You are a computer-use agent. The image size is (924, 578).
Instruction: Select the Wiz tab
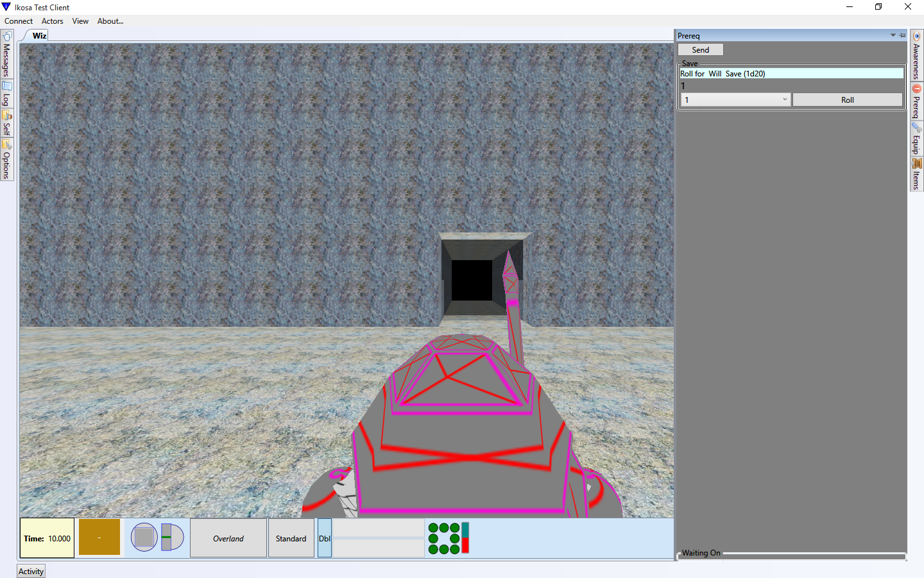[39, 36]
